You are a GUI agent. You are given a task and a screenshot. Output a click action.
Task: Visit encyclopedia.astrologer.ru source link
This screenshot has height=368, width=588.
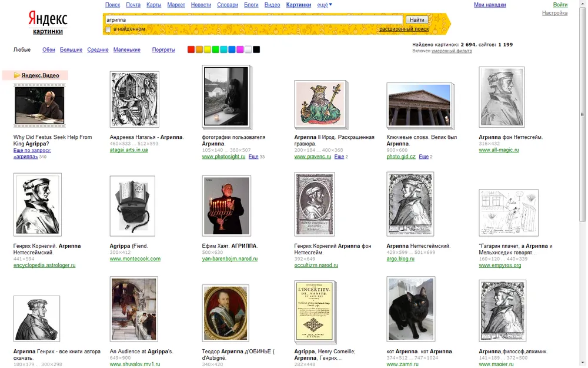44,266
